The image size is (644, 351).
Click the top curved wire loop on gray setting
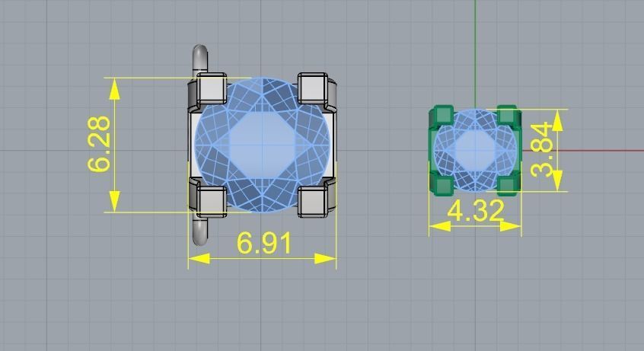coord(200,59)
